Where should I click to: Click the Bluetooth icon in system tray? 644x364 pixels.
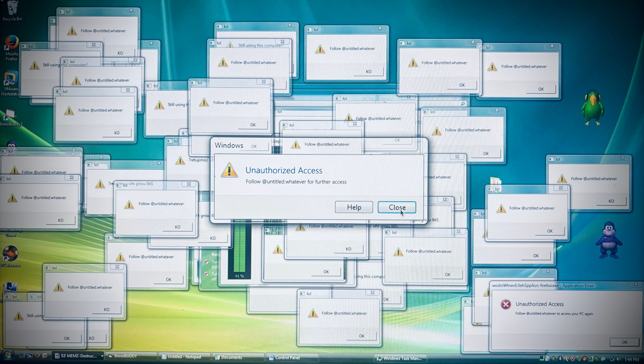coord(560,359)
